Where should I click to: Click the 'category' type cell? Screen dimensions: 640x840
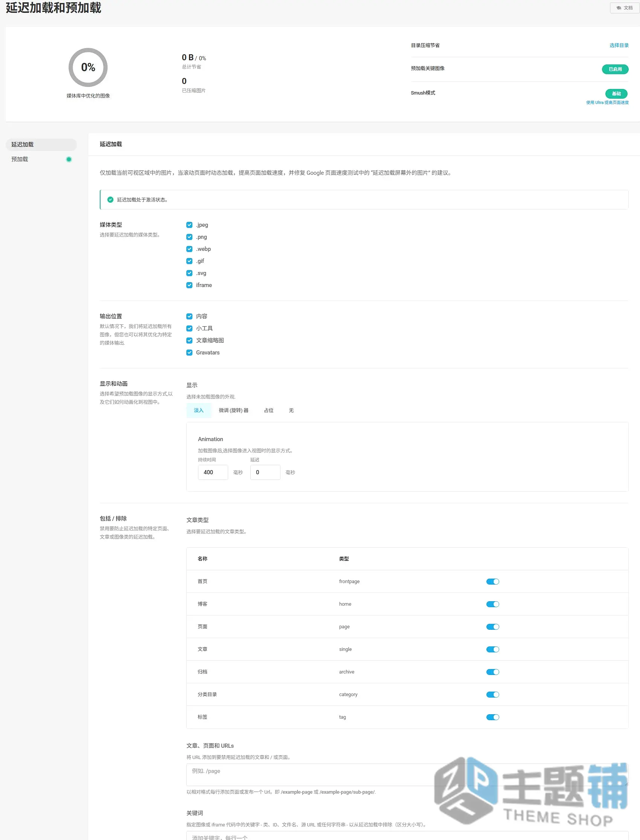(348, 695)
